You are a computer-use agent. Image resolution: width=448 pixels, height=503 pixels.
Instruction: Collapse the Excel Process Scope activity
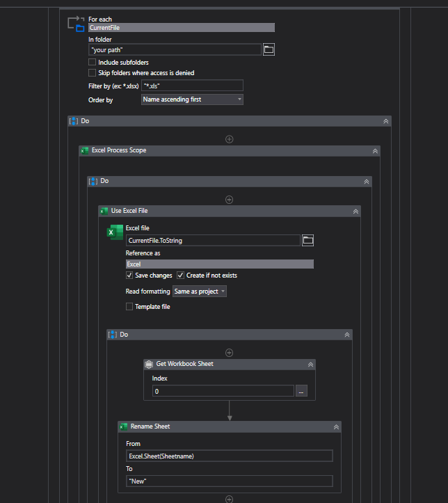[375, 150]
